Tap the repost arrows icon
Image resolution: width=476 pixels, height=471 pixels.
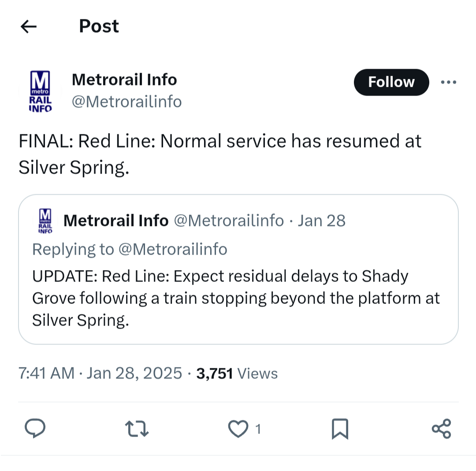coord(137,429)
